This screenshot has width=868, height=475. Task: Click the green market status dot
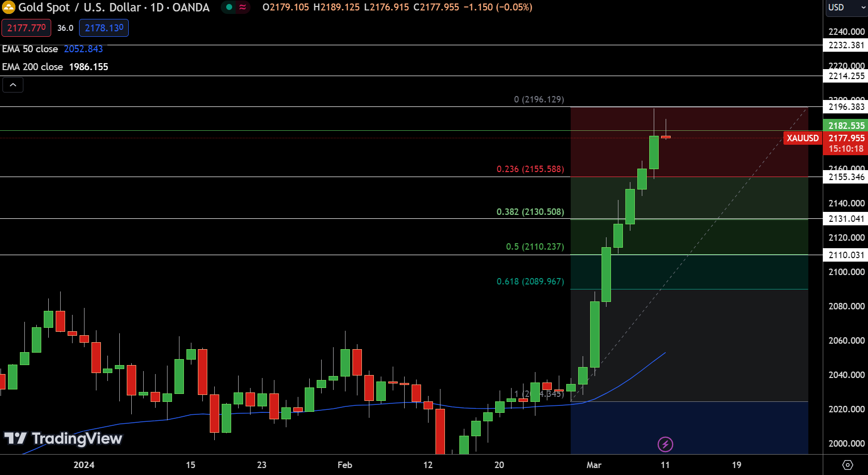pyautogui.click(x=229, y=7)
